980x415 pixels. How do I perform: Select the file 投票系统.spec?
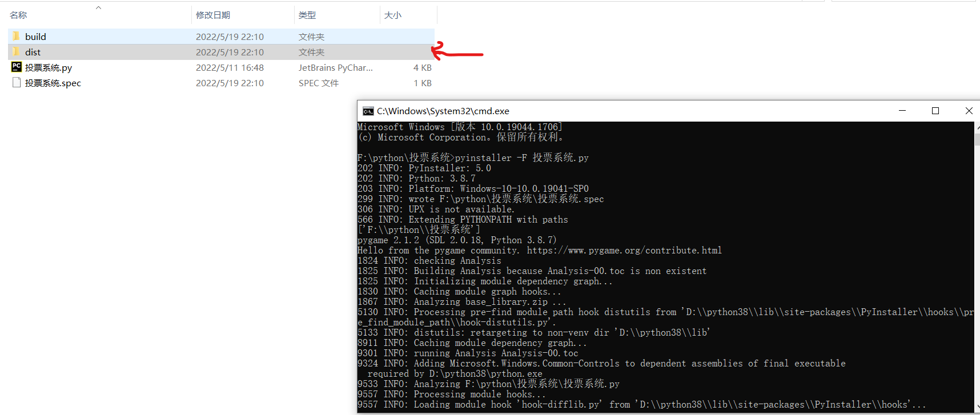[x=53, y=83]
